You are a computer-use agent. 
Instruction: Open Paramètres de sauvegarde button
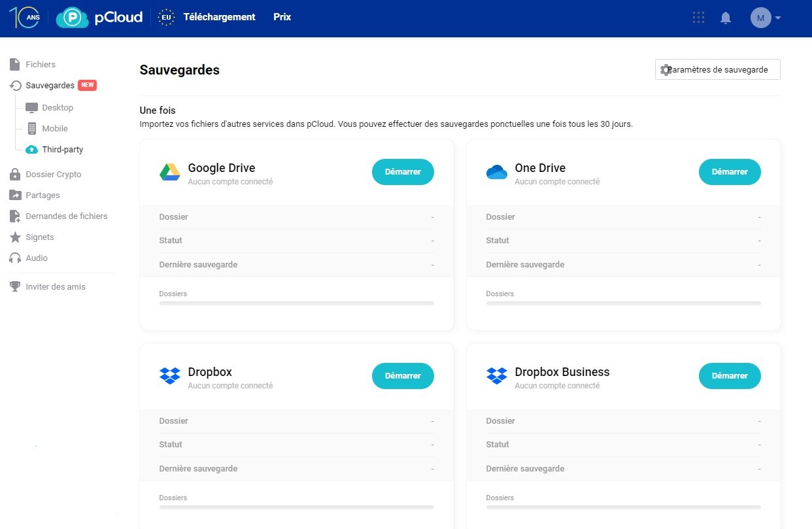[718, 69]
